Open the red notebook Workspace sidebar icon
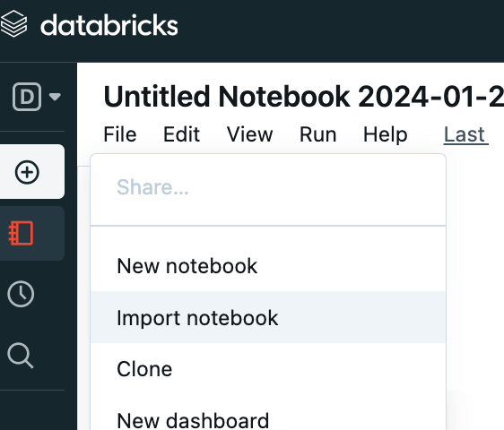Image resolution: width=504 pixels, height=430 pixels. (x=21, y=233)
